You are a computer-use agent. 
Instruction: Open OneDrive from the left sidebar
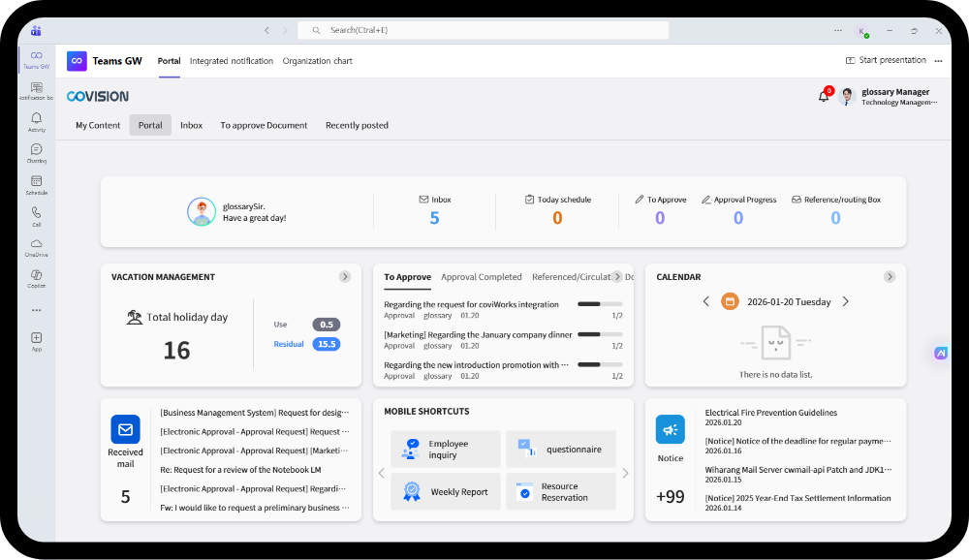36,246
